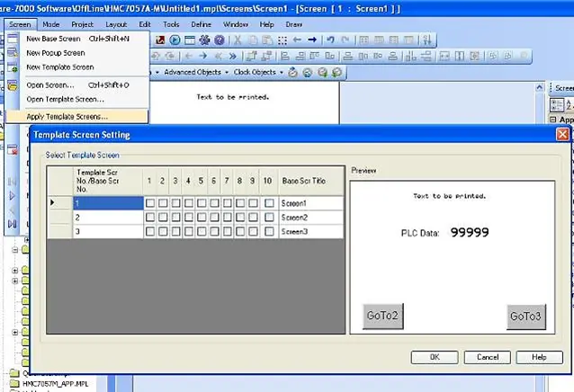Select the Screen3 title cell
The height and width of the screenshot is (392, 574).
click(x=311, y=231)
